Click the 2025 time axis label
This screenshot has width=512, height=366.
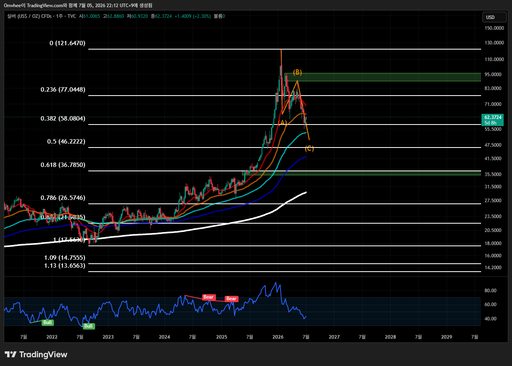(x=222, y=337)
